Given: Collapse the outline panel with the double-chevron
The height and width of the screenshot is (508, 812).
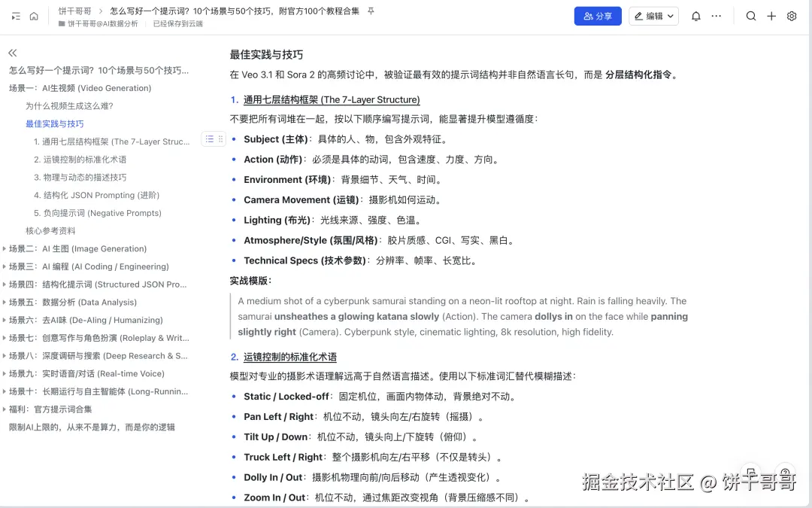Looking at the screenshot, I should click(12, 53).
